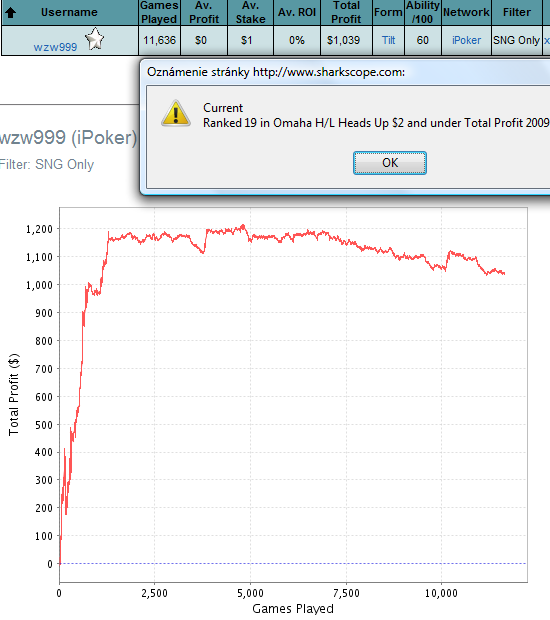Open the iPoker network link
550x620 pixels.
[x=466, y=40]
